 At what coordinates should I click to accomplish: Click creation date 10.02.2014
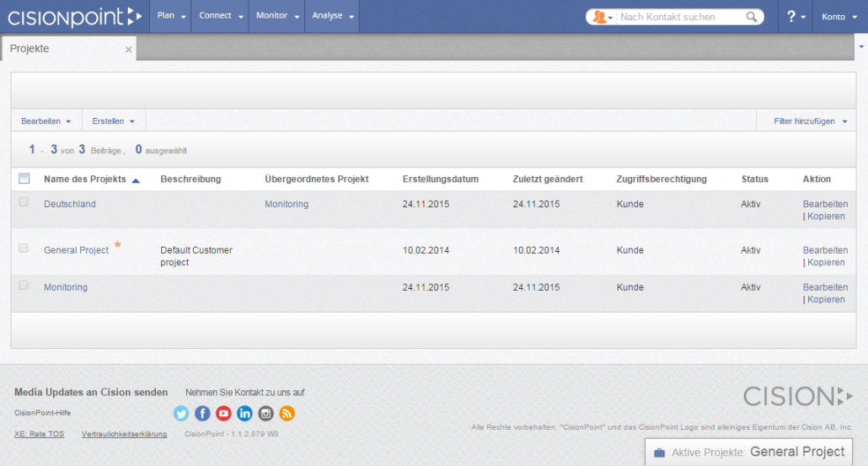click(426, 250)
